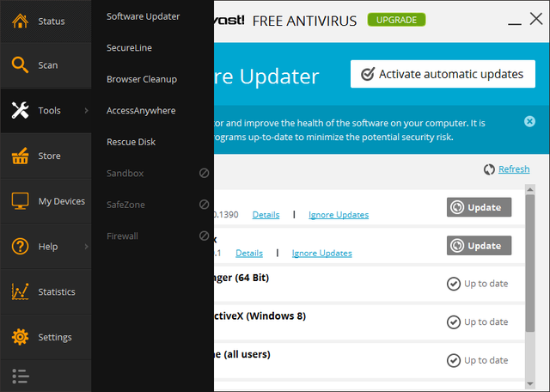The image size is (550, 392).
Task: Click Update button in the .1390 row
Action: pyautogui.click(x=479, y=207)
